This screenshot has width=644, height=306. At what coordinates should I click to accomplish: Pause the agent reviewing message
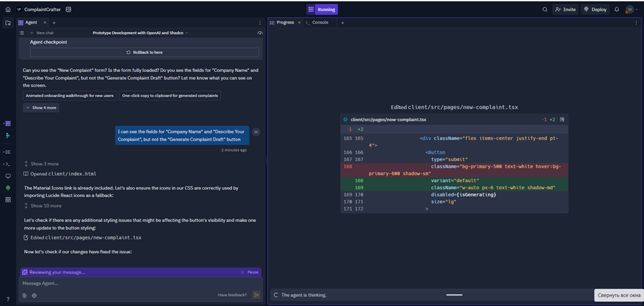tap(250, 272)
